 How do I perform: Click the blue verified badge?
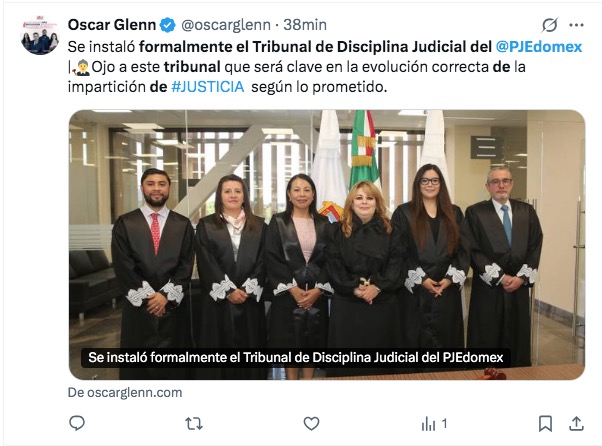click(x=167, y=25)
